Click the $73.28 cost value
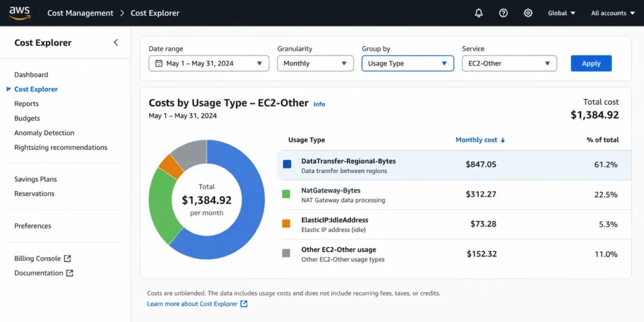The height and width of the screenshot is (322, 644). (x=484, y=224)
